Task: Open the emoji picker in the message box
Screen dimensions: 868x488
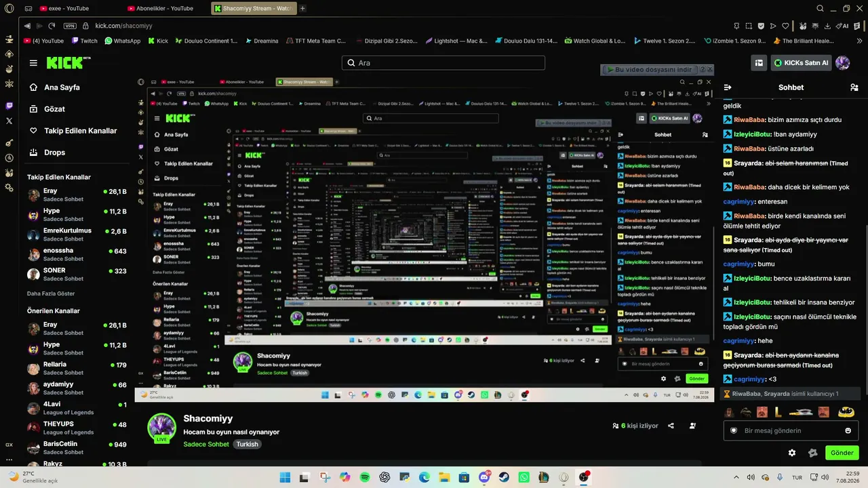Action: pos(848,430)
